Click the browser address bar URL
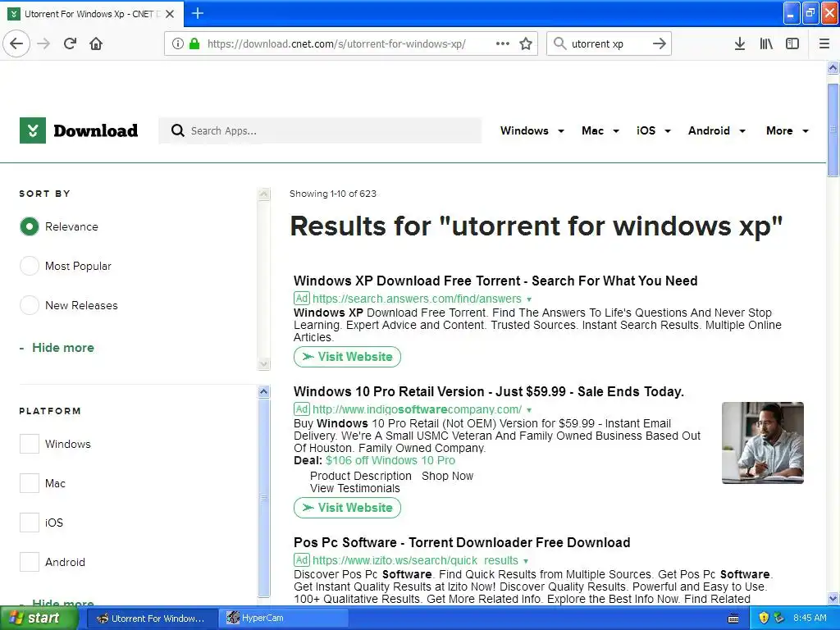Image resolution: width=840 pixels, height=630 pixels. click(x=336, y=43)
